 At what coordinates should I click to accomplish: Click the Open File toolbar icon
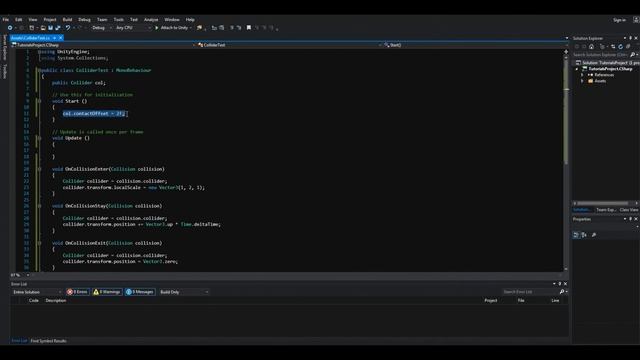pos(43,28)
